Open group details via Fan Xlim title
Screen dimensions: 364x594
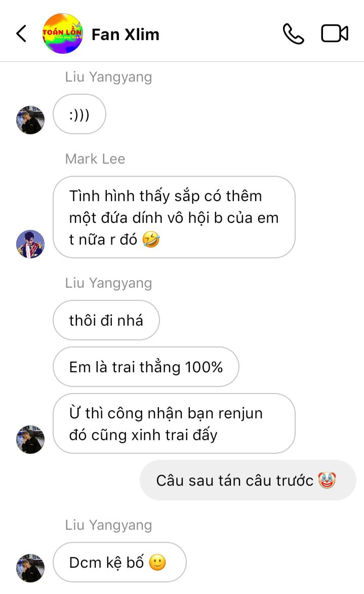126,34
